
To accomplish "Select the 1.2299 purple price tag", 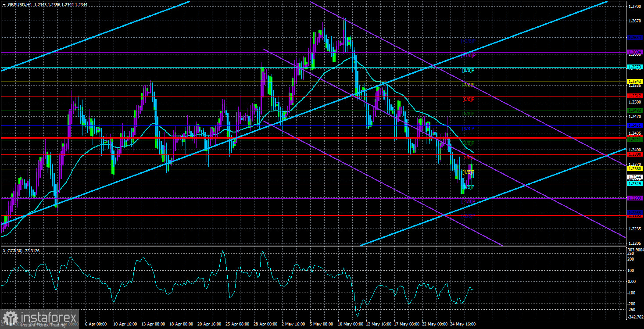I will (x=635, y=198).
